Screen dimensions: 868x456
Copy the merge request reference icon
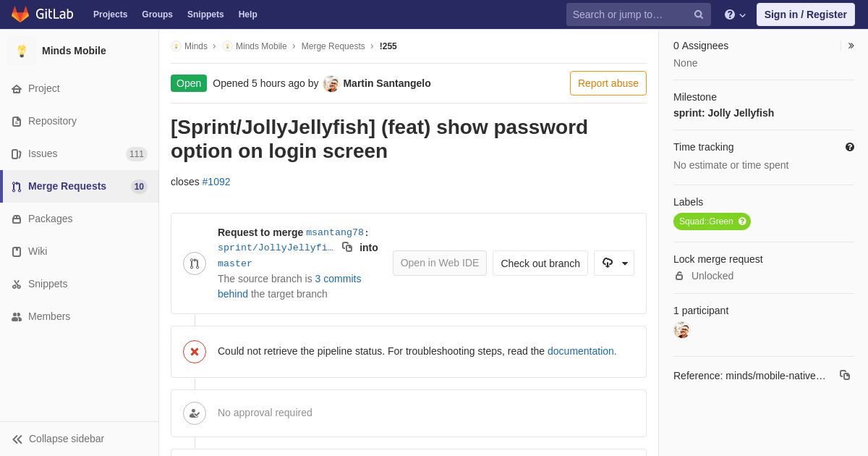pos(845,375)
